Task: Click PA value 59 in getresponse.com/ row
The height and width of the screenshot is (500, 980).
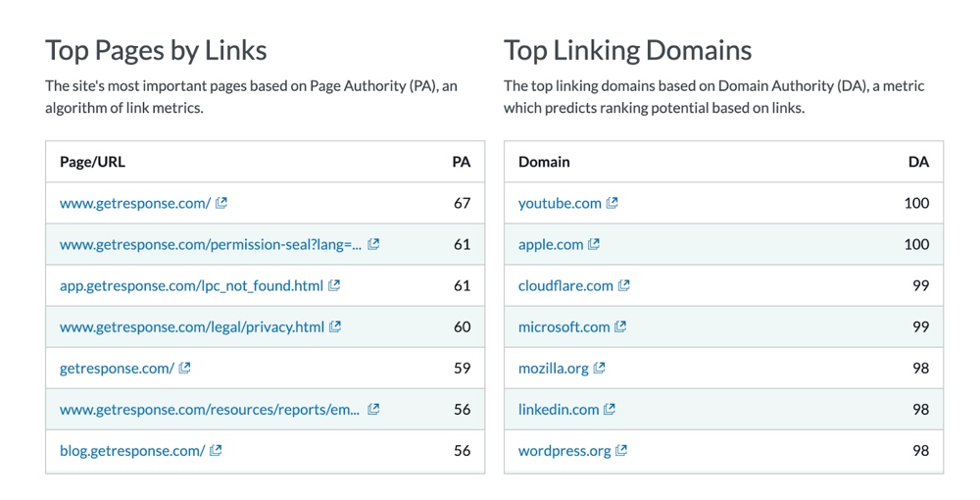Action: point(462,368)
